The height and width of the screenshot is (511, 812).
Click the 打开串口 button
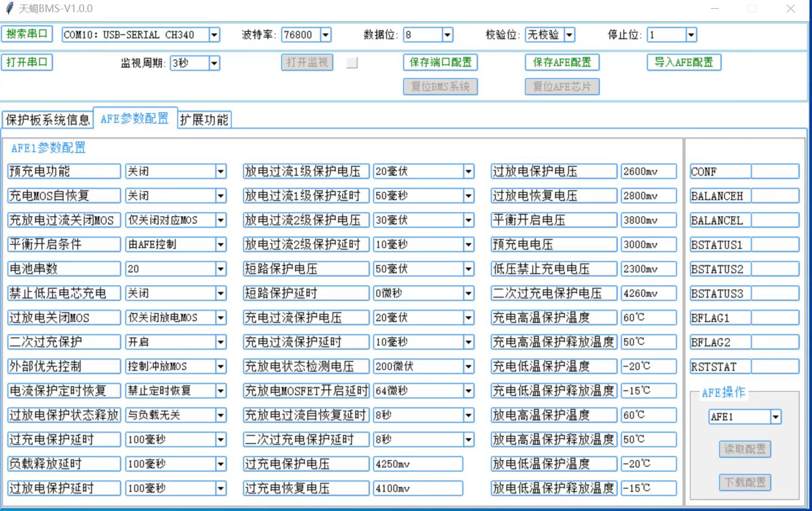(x=27, y=62)
